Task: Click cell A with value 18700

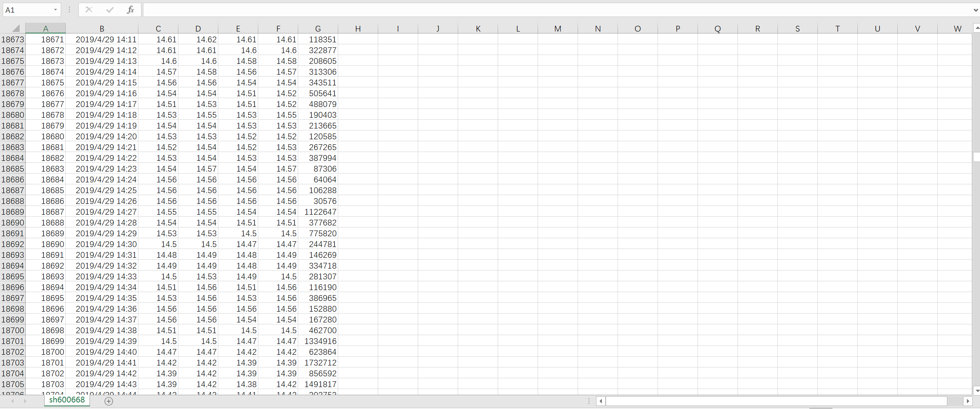Action: point(45,352)
